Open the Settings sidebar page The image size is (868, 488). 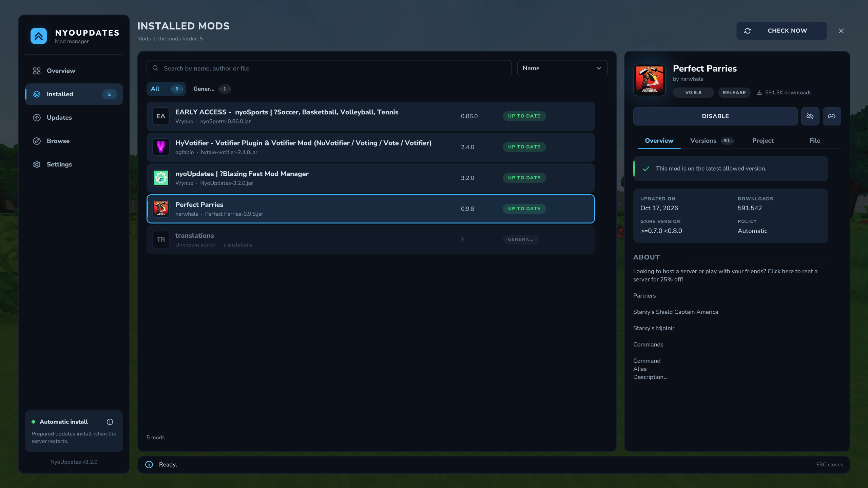click(x=74, y=164)
